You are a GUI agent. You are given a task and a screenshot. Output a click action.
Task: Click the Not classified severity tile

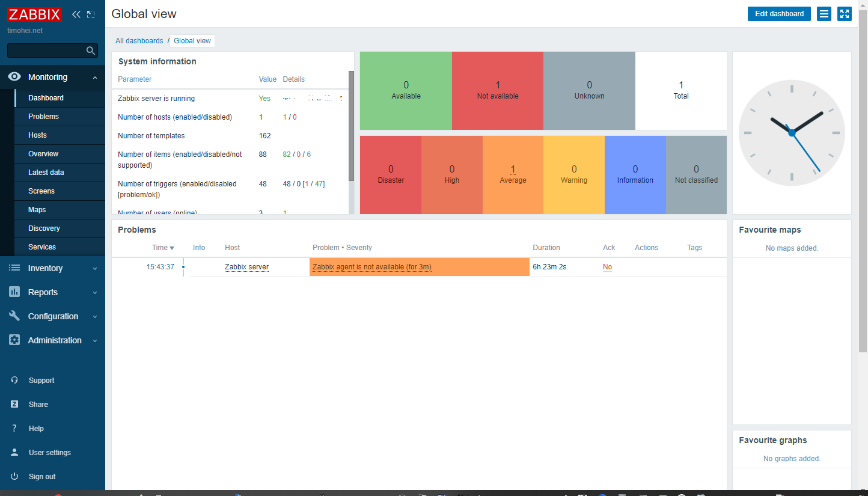[696, 175]
